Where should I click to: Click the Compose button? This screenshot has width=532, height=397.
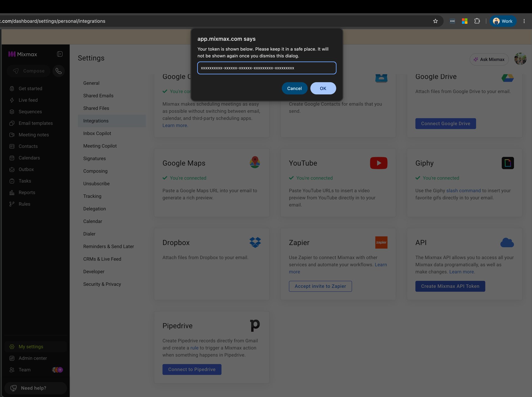(x=29, y=71)
